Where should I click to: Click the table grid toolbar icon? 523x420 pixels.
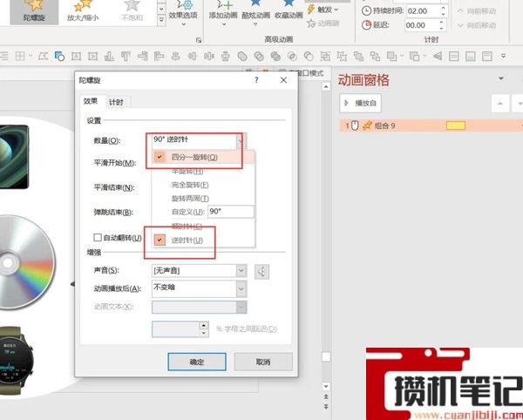(20, 56)
